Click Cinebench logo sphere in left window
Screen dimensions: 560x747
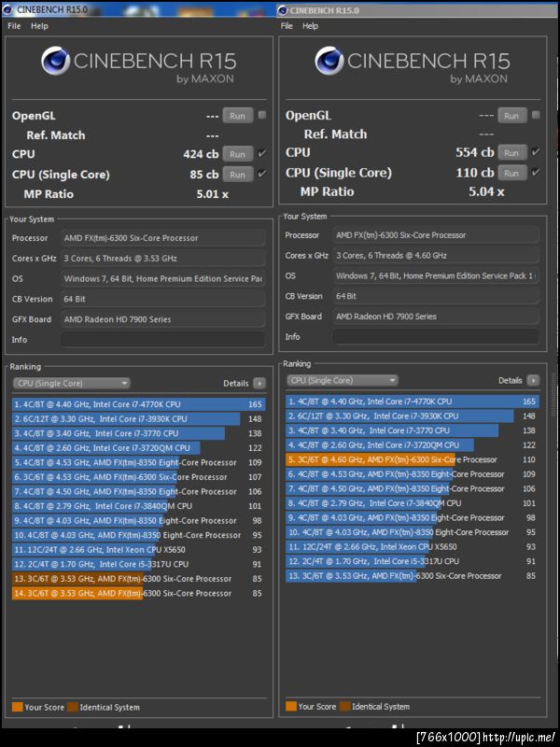(x=55, y=61)
